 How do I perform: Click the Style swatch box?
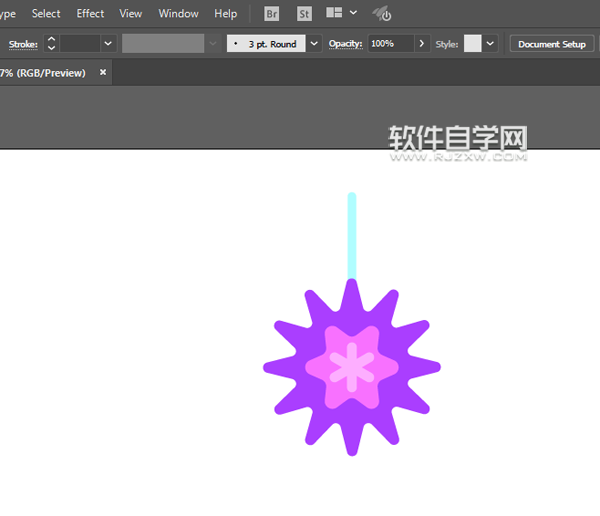(x=473, y=44)
